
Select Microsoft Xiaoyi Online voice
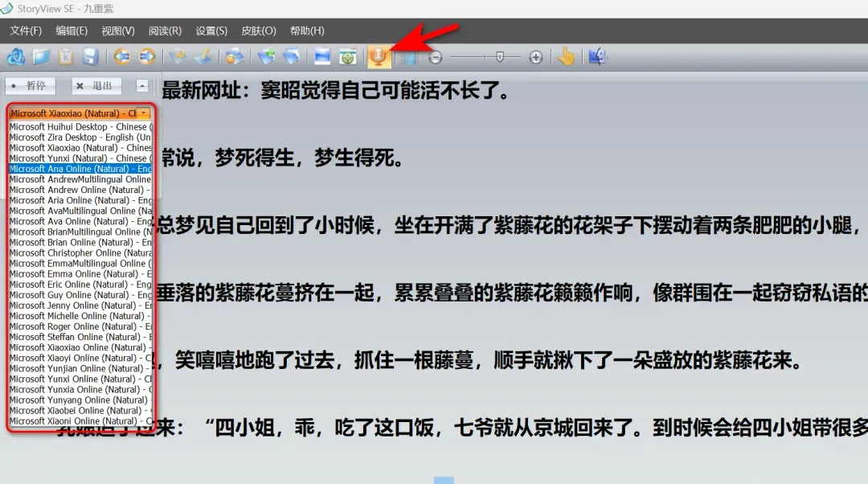point(80,359)
